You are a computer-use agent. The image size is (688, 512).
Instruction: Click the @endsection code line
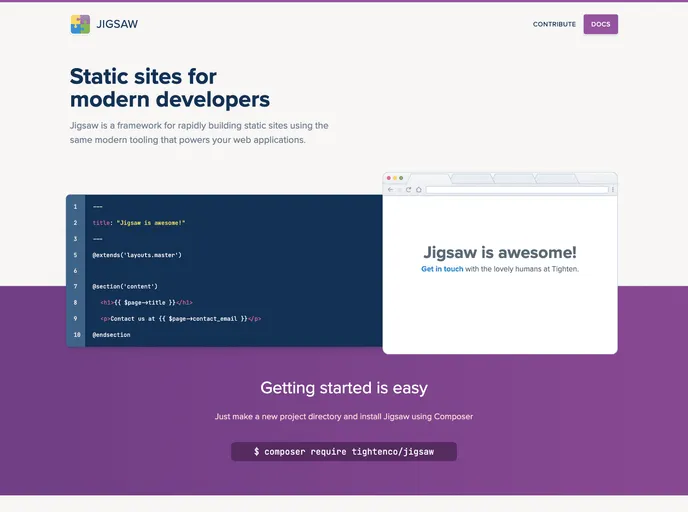pyautogui.click(x=111, y=335)
